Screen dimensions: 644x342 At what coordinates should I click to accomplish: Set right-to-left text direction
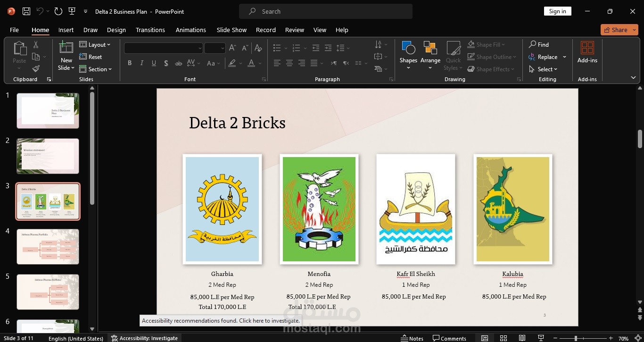point(346,63)
